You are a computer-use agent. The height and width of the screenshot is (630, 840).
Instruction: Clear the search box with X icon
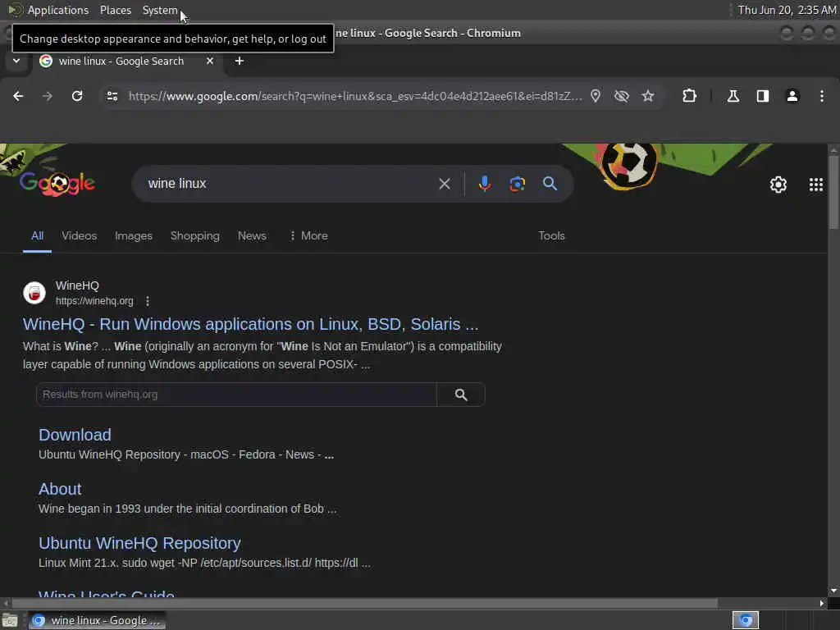(x=445, y=184)
